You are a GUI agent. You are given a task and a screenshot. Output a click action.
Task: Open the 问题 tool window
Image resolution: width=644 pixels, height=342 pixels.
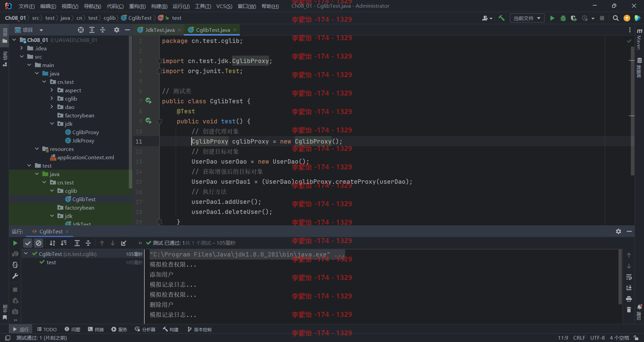(72, 329)
